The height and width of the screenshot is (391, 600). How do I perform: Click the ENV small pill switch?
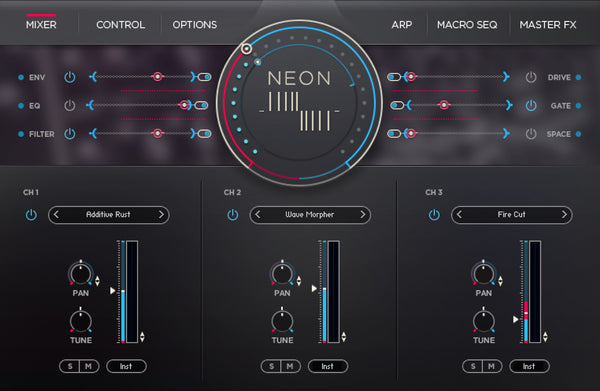pos(205,77)
